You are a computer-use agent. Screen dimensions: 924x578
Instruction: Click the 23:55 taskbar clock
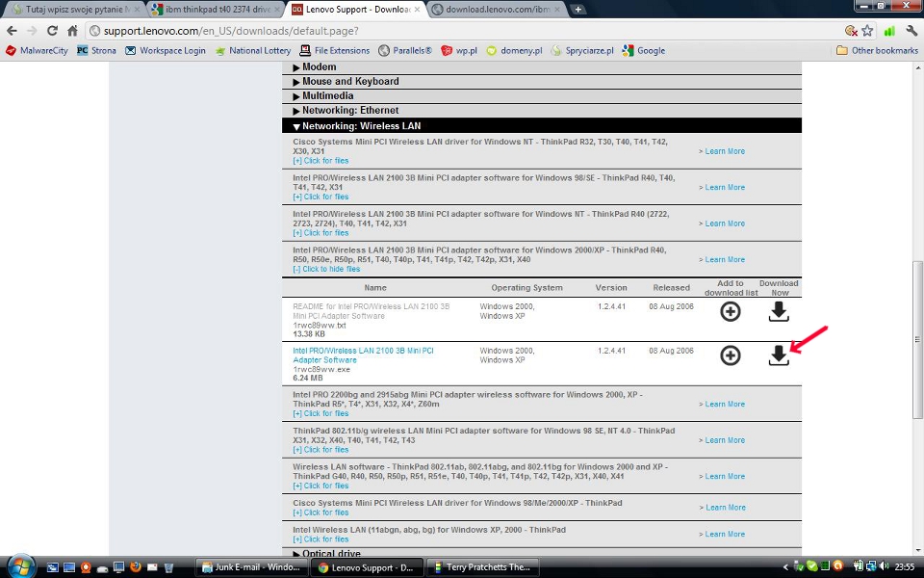click(x=905, y=567)
